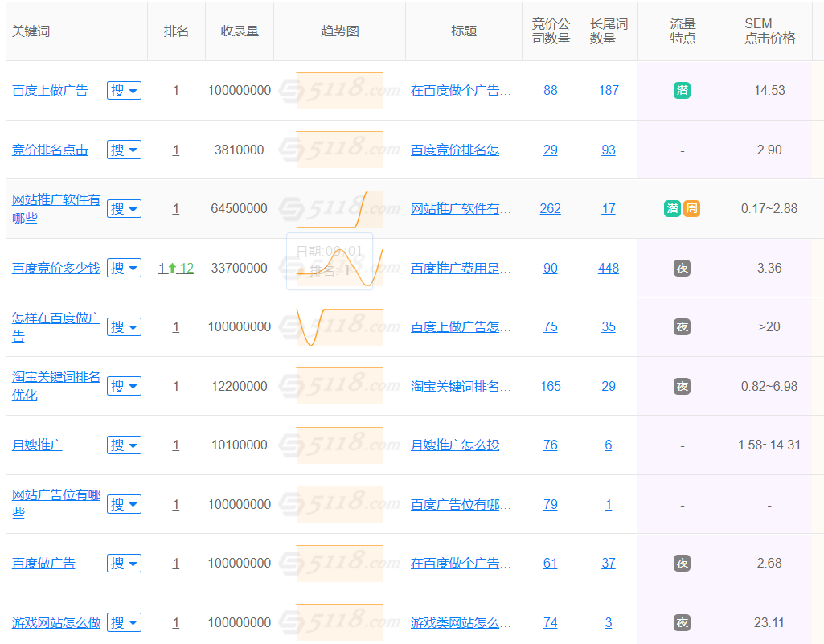Click bidding company count 88
Viewport: 824px width, 644px height.
[550, 90]
